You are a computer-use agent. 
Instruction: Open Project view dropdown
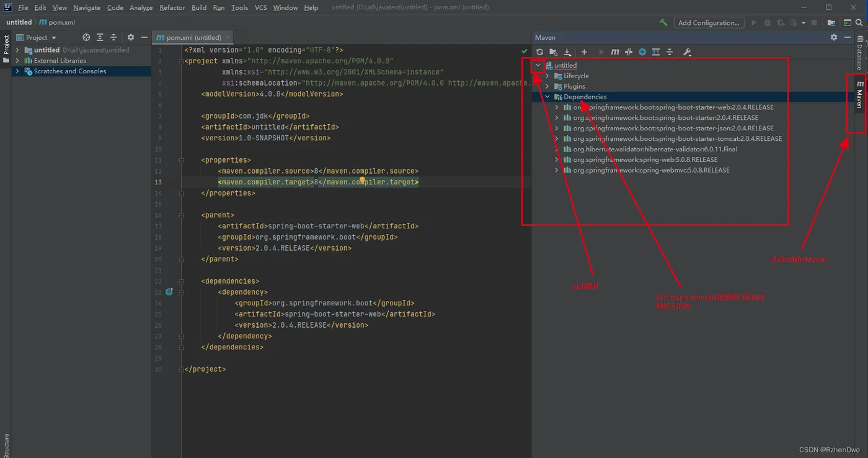(x=37, y=37)
